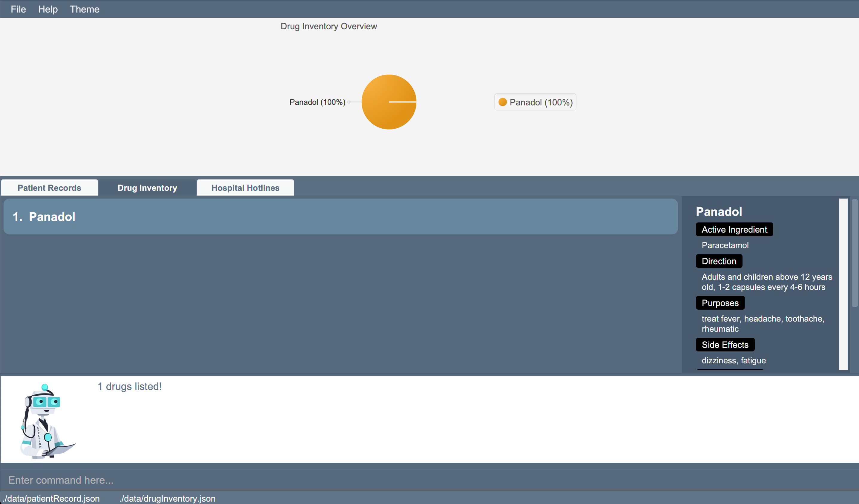Click the ./data/drugInventory.json status path
The image size is (859, 504).
pyautogui.click(x=167, y=499)
